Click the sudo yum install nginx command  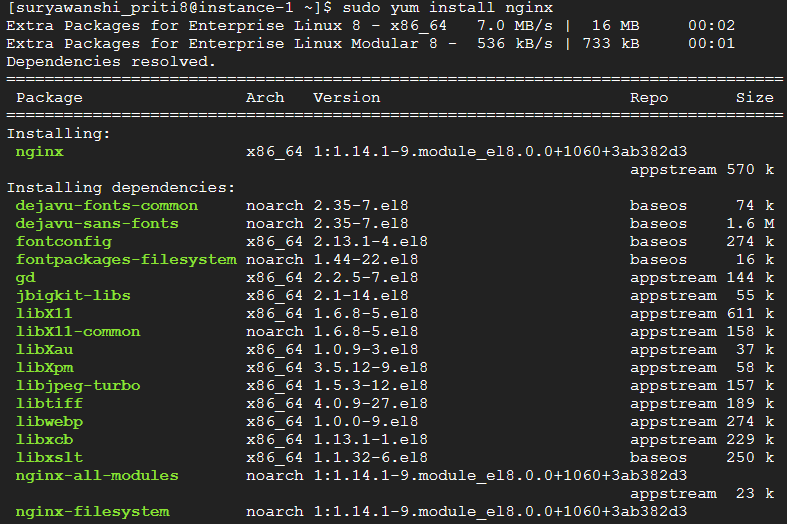pyautogui.click(x=448, y=8)
